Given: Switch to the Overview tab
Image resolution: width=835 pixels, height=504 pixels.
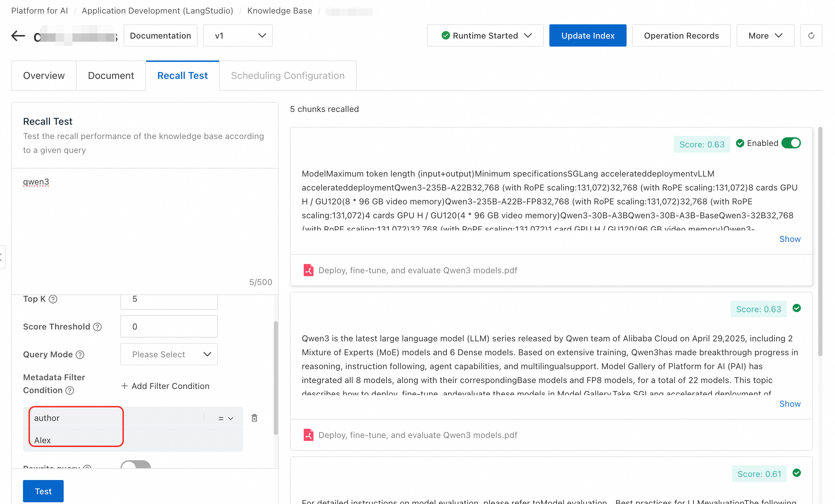Looking at the screenshot, I should [44, 75].
